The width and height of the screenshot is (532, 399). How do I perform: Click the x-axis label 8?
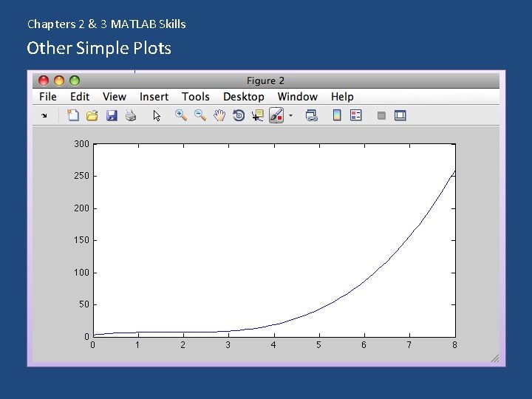[x=454, y=345]
